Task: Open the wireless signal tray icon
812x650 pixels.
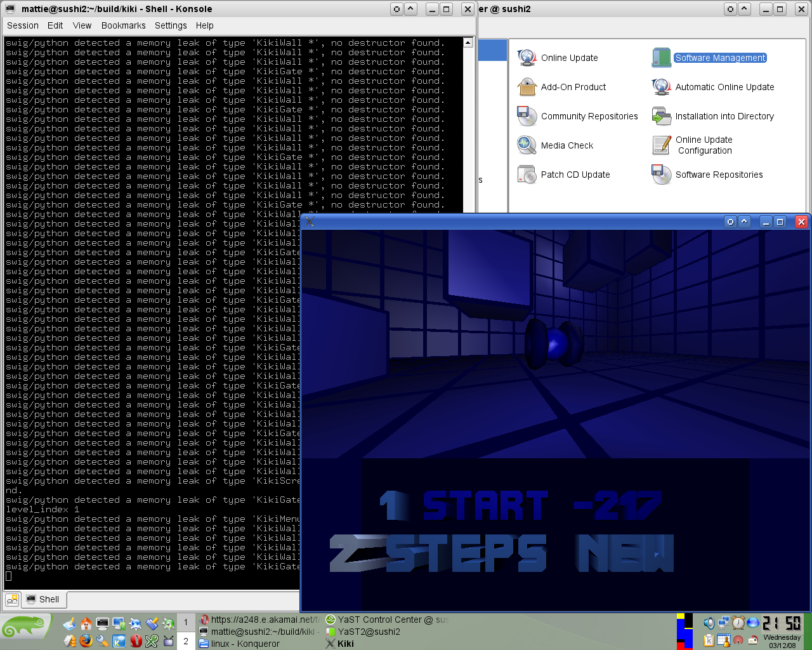Action: [x=738, y=640]
